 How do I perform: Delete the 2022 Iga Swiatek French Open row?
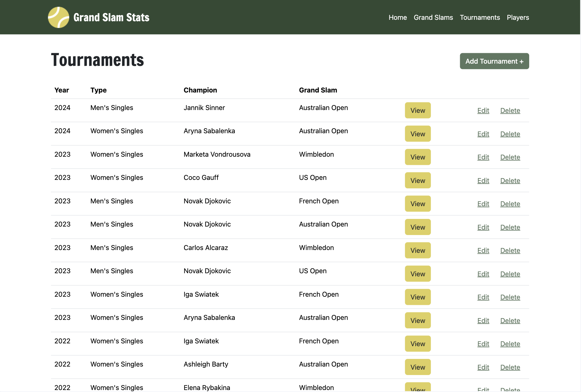click(x=510, y=344)
